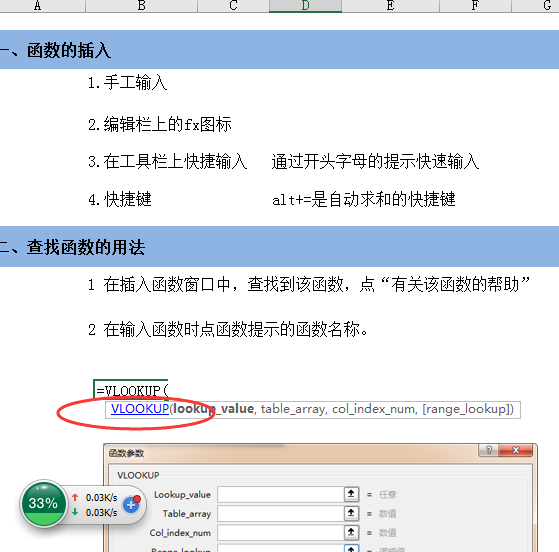Select column C header
This screenshot has height=552, width=559.
234,6
